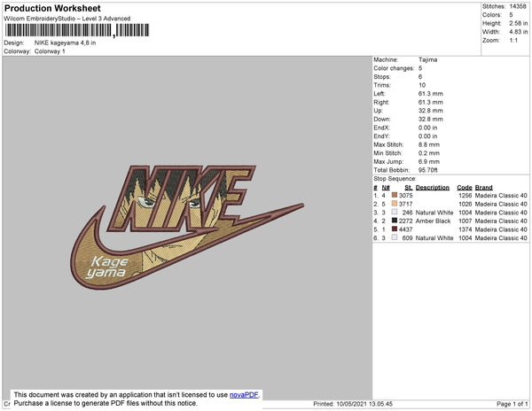
Task: Click the Natural White swatch in row 3
Action: 395,212
